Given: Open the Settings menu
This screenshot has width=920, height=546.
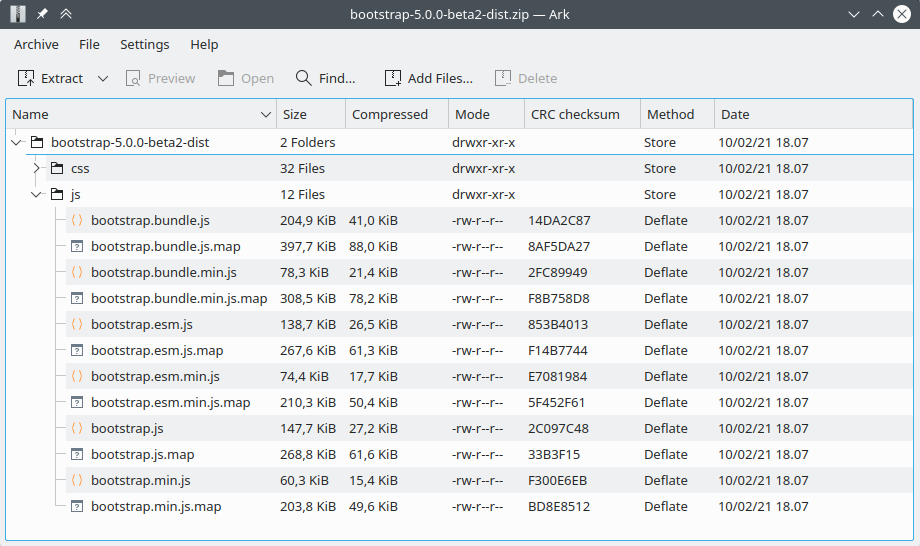Looking at the screenshot, I should coord(144,44).
